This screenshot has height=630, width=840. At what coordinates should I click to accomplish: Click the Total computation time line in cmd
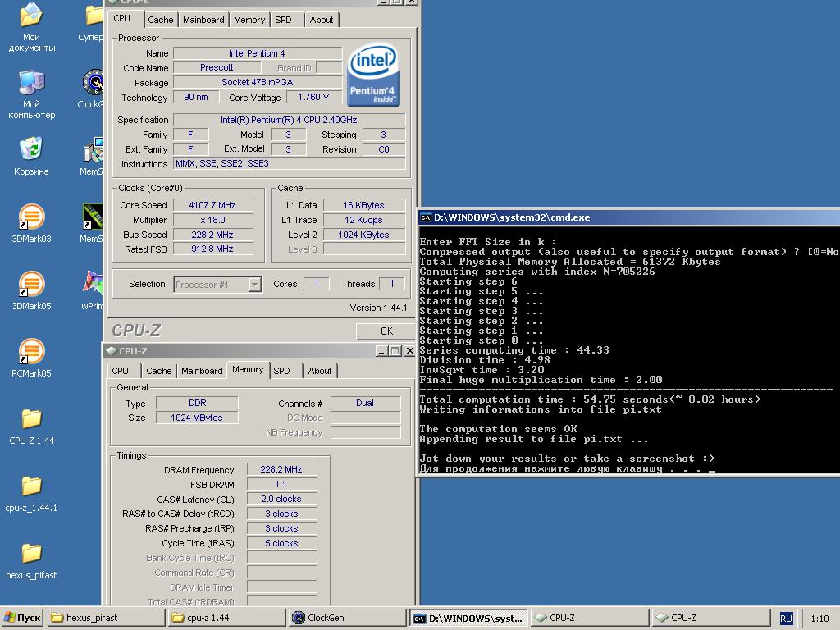pyautogui.click(x=589, y=399)
